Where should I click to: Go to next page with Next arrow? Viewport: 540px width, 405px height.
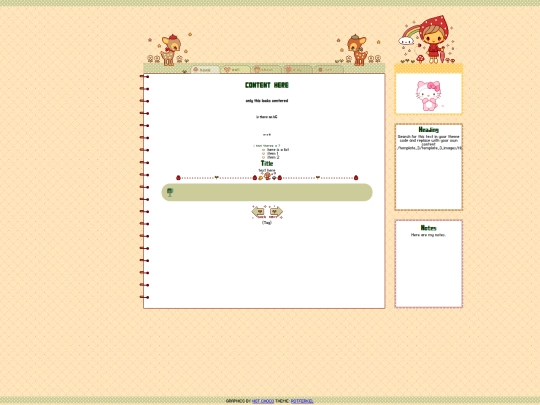(x=276, y=212)
